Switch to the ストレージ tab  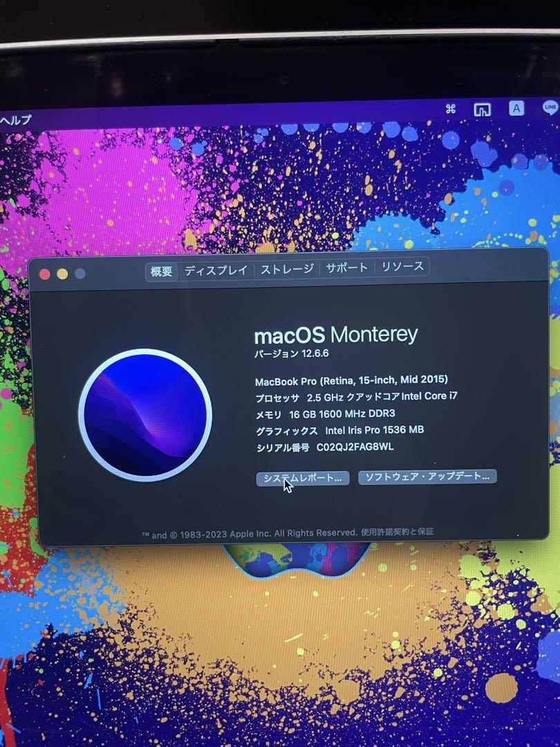point(287,269)
